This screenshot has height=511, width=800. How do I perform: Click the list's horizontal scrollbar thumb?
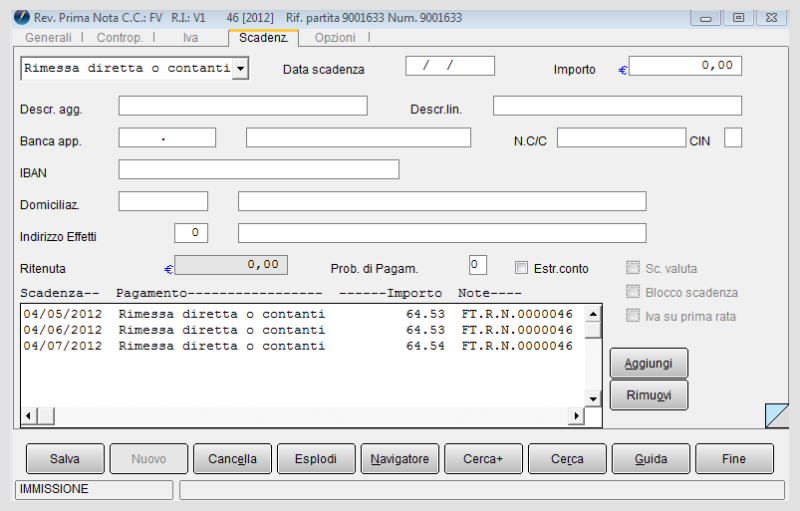pyautogui.click(x=46, y=416)
